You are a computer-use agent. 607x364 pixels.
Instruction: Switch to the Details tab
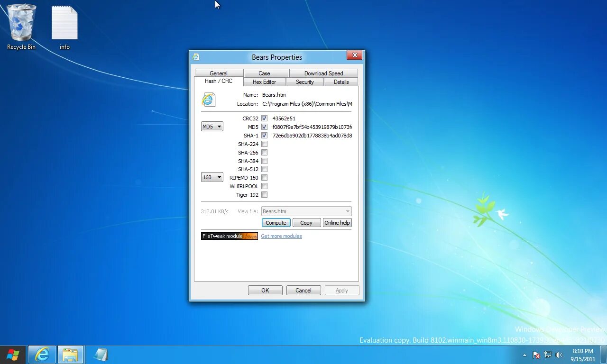[341, 82]
